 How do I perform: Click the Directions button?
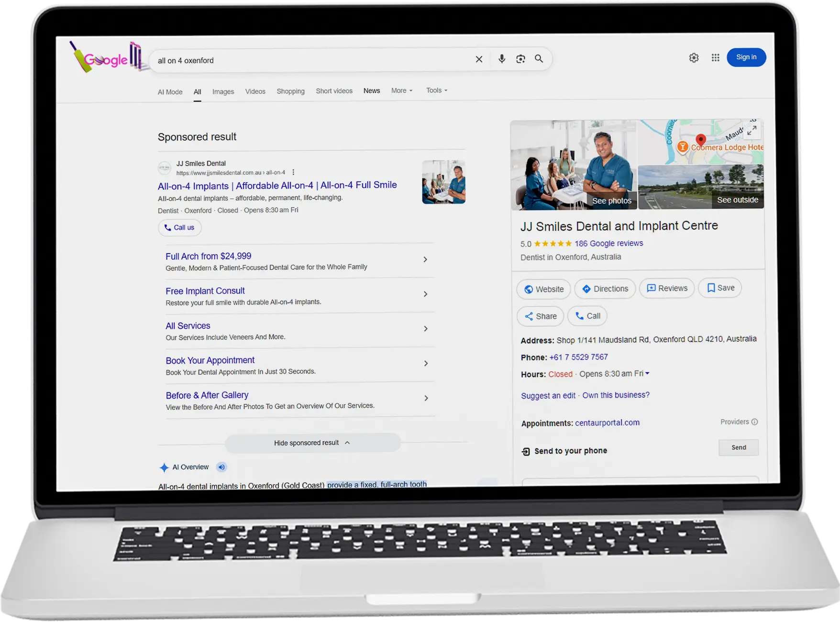click(605, 289)
